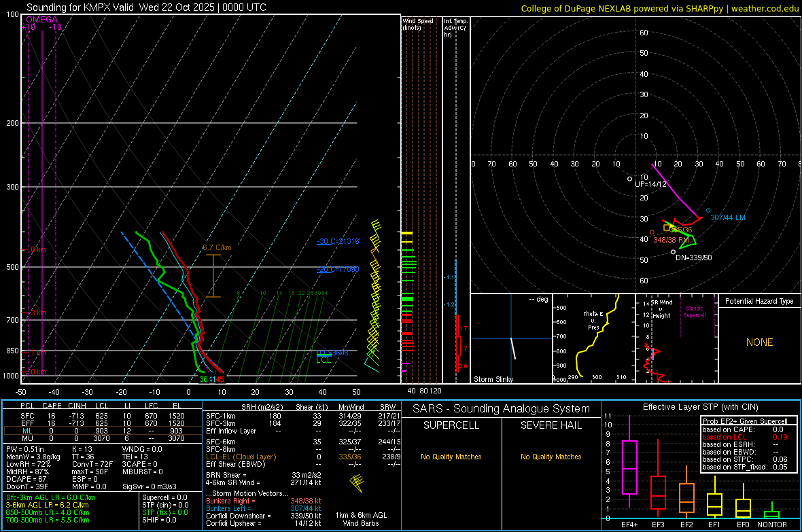Click the weather.cod.edu credit text
The image size is (802, 532).
(x=765, y=8)
